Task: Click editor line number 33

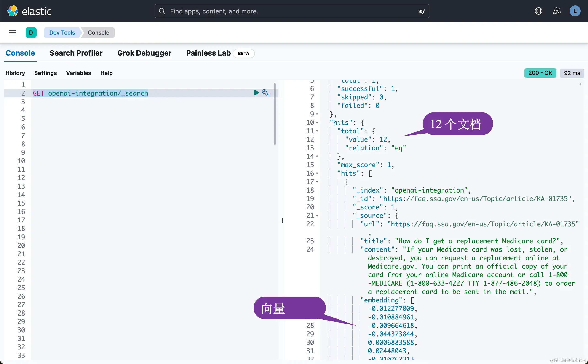Action: [21, 356]
